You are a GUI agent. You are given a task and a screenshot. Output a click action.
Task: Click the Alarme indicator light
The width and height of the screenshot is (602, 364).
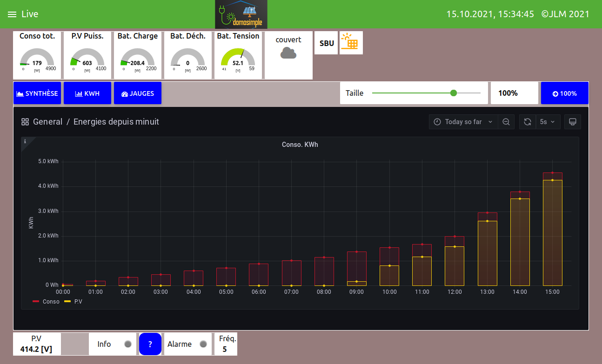coord(203,344)
